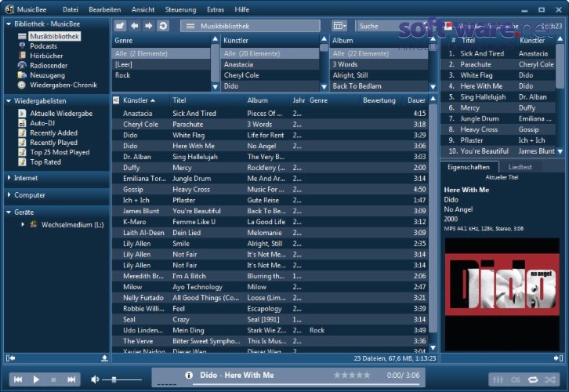Open the Extras menu

click(x=216, y=9)
